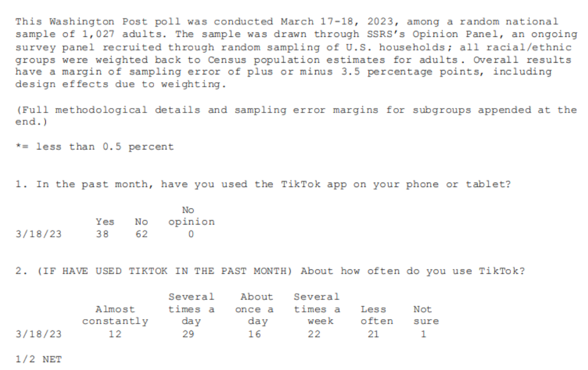588x370 pixels.
Task: Click the "Yes" column header in question 1
Action: pos(105,222)
